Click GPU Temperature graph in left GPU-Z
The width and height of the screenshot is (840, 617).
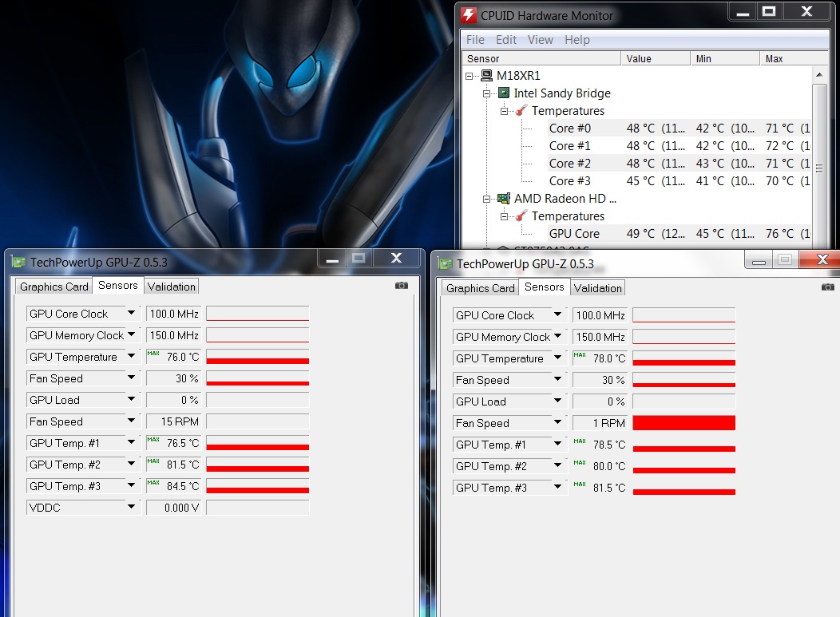click(x=258, y=357)
